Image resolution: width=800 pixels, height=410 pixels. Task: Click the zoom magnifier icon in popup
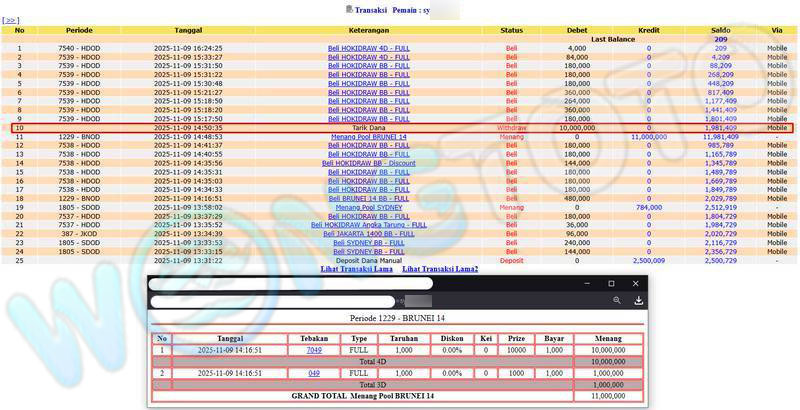click(x=618, y=300)
